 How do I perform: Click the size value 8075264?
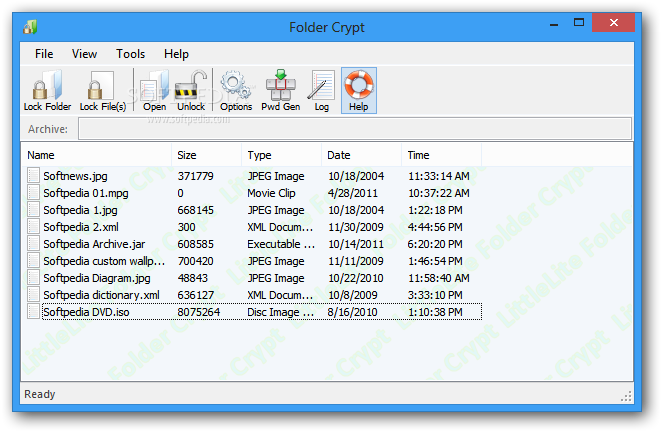198,312
